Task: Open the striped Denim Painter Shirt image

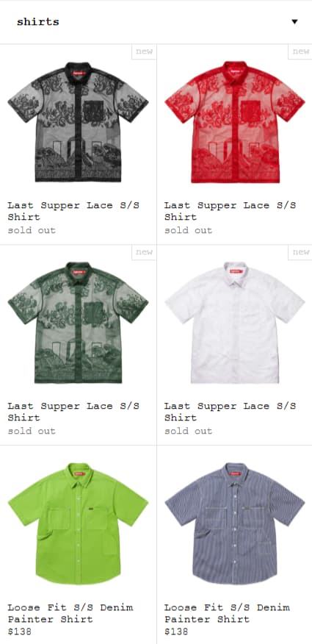Action: 234,523
